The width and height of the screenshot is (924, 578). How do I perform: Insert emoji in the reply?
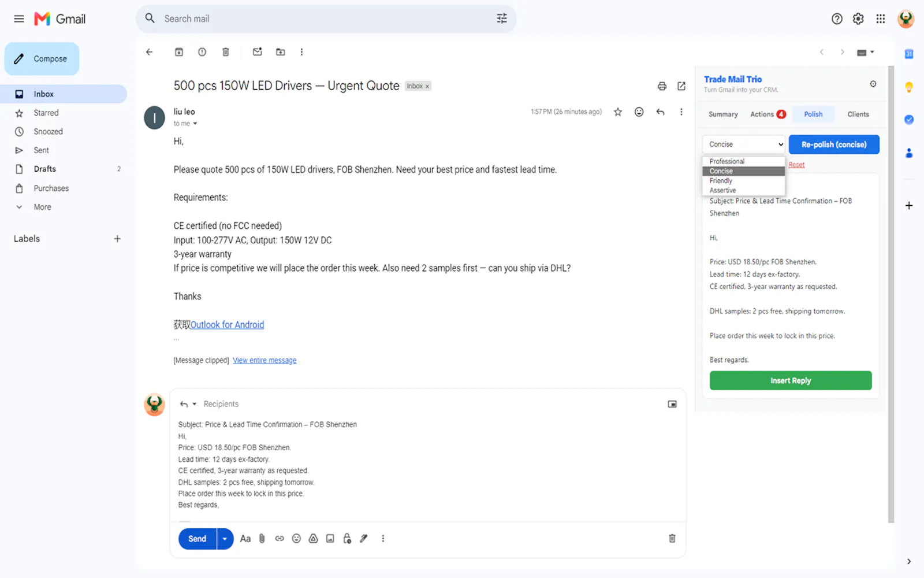[296, 539]
